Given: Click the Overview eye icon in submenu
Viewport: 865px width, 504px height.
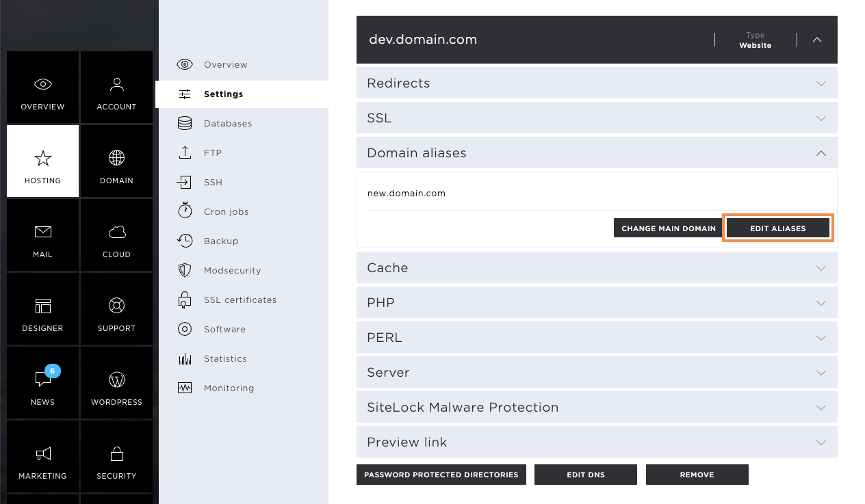Looking at the screenshot, I should point(185,64).
